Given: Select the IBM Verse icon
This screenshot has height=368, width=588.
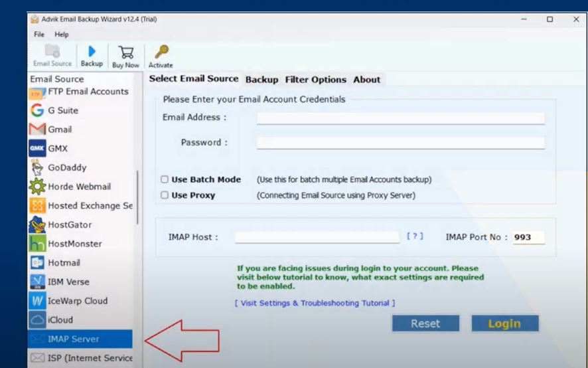Looking at the screenshot, I should coord(37,282).
